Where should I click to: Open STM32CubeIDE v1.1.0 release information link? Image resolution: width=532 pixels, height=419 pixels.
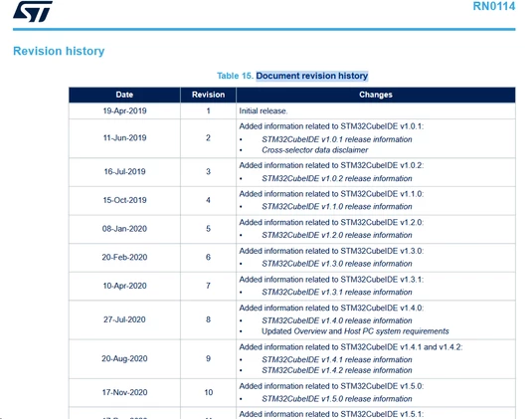(336, 206)
